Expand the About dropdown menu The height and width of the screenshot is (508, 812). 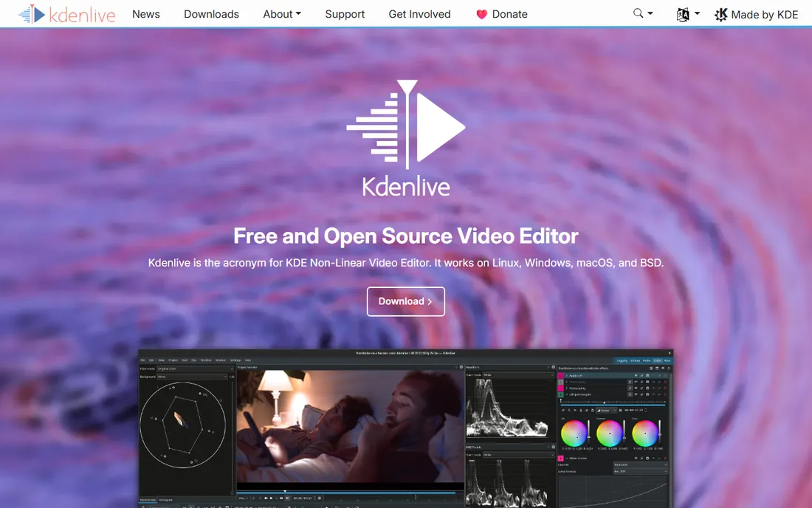click(282, 14)
